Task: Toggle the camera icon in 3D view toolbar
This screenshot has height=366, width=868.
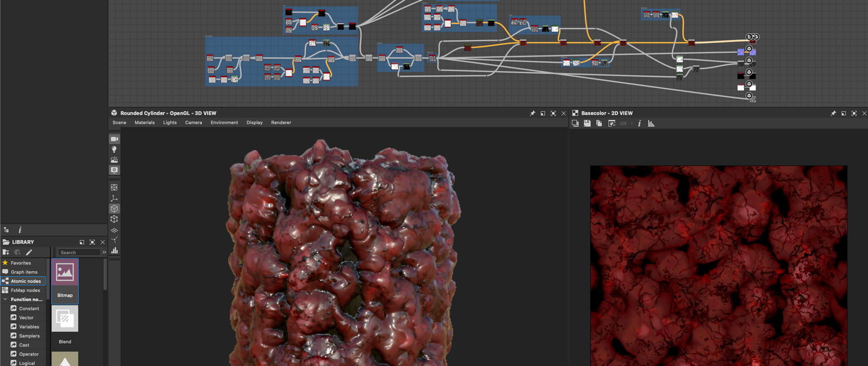Action: coord(115,139)
